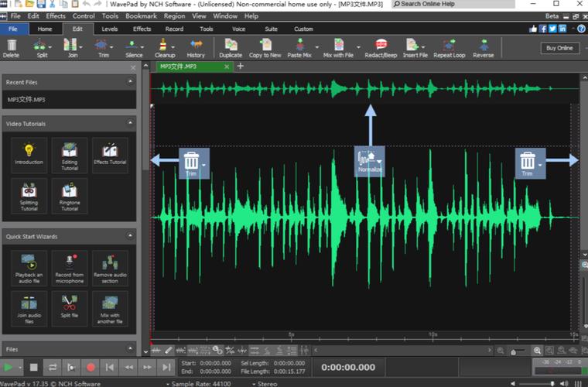Open the Editing Tutorial video
Image resolution: width=588 pixels, height=387 pixels.
point(70,155)
